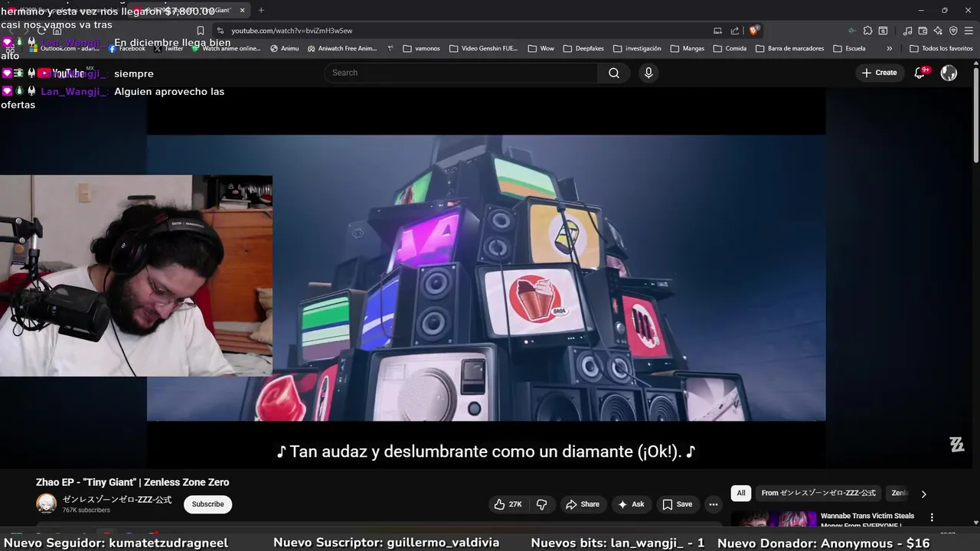
Task: Bookmark this page icon
Action: (201, 31)
